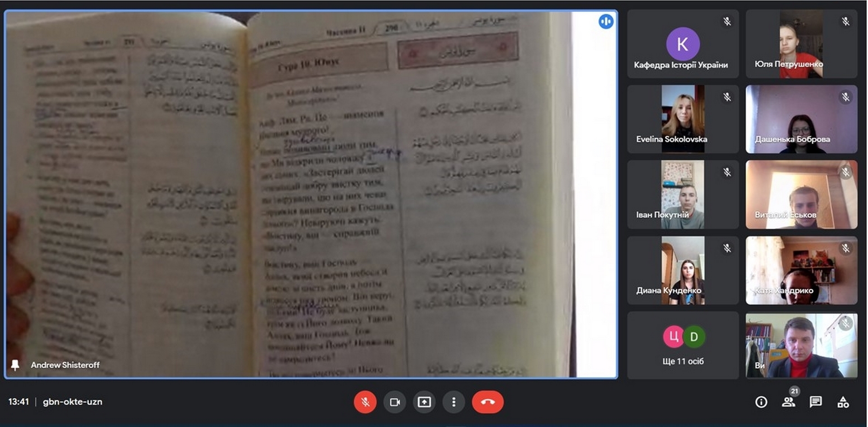
Task: Open the chat panel
Action: pyautogui.click(x=816, y=402)
